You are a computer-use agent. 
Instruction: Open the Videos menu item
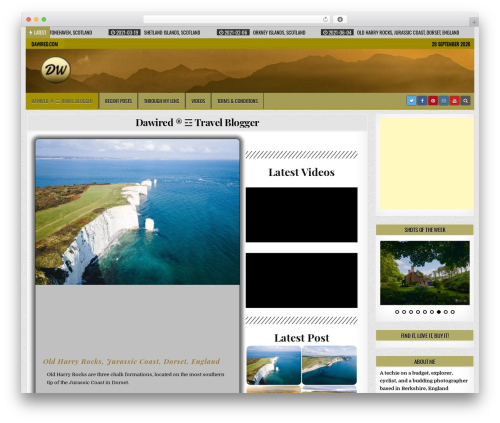pyautogui.click(x=198, y=101)
